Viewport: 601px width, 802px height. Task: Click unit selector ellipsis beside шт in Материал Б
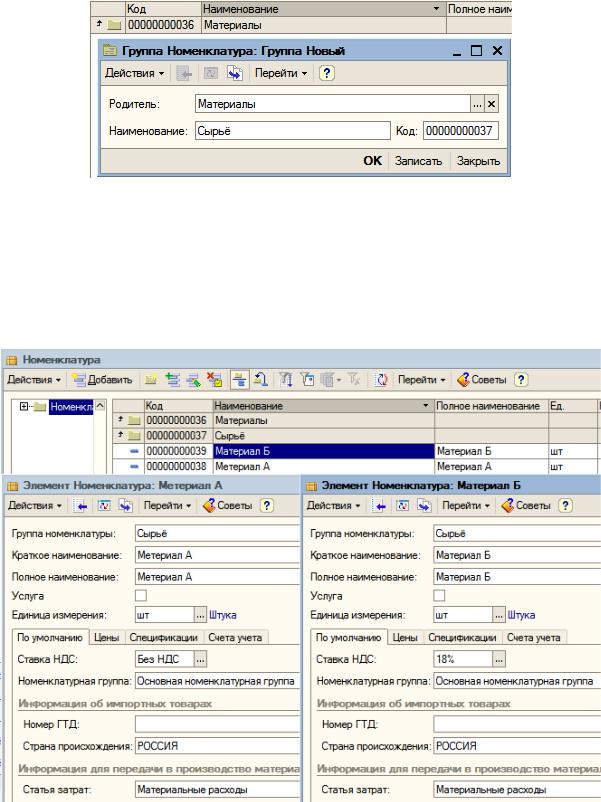point(499,615)
